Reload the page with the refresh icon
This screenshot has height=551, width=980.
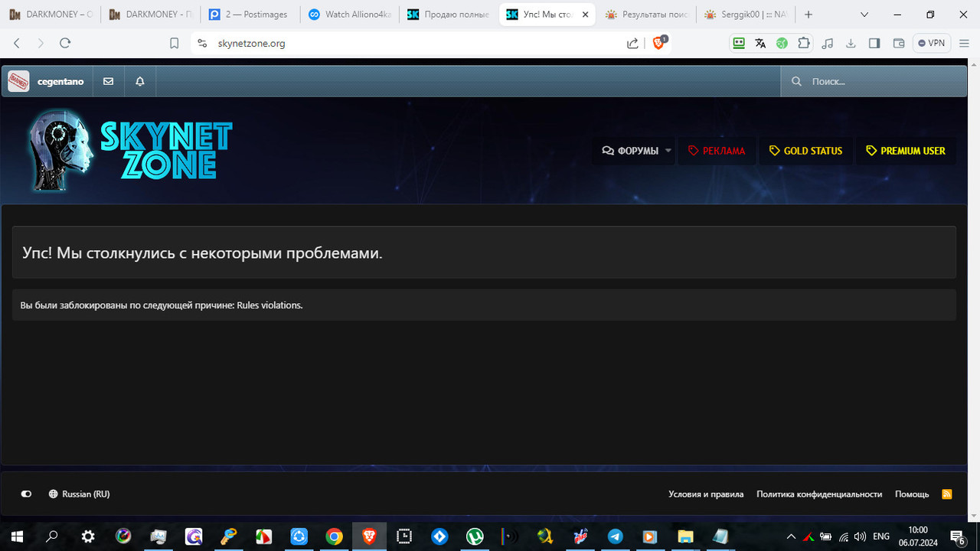65,44
